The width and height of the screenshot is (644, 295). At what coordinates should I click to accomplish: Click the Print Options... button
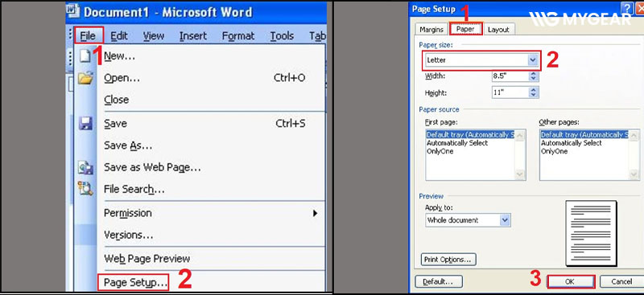448,260
